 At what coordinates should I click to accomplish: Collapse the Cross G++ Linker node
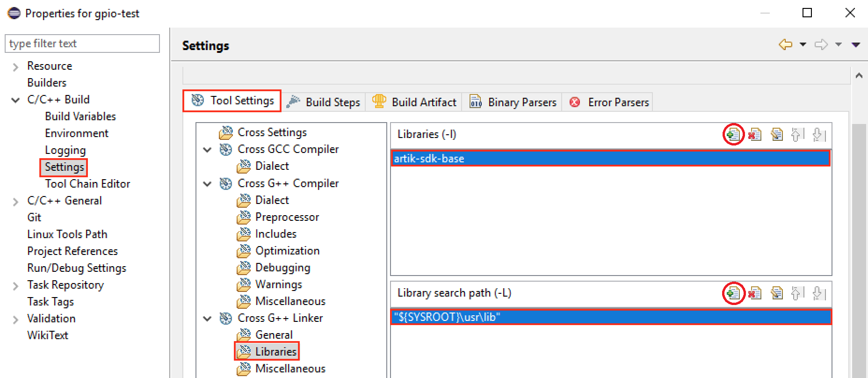pyautogui.click(x=207, y=319)
